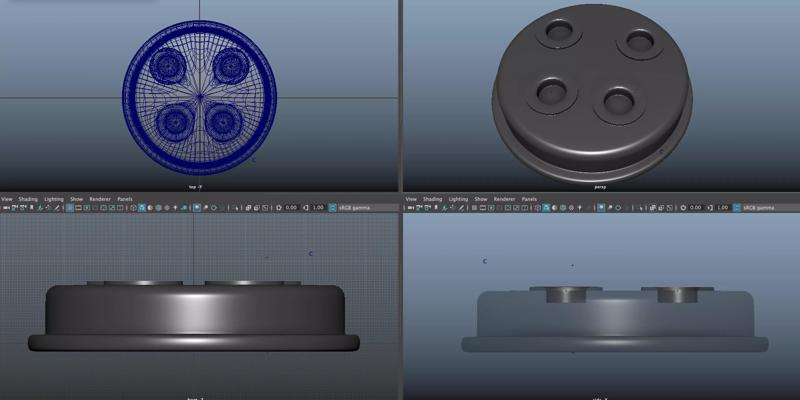Viewport: 800px width, 400px height.
Task: Open Panels menu of lower-left panel
Action: (125, 199)
